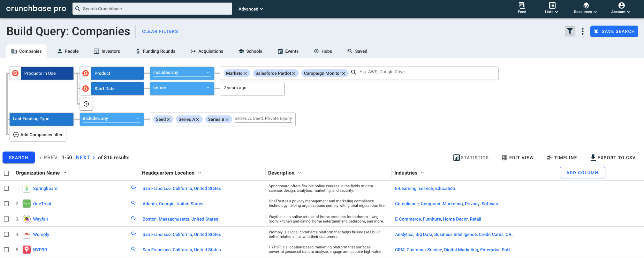Remove the Campaign Monitor chip
The image size is (644, 258).
click(344, 74)
